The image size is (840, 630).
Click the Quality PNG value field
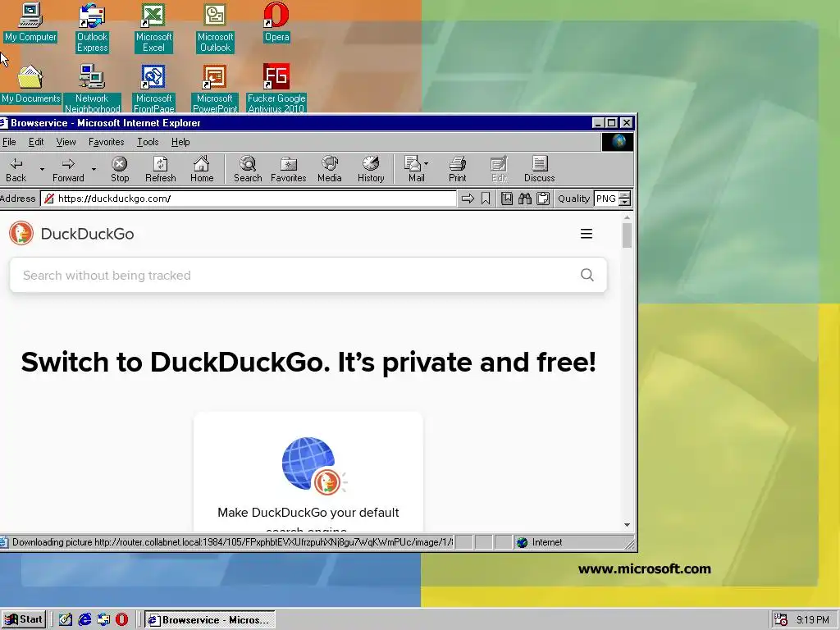click(x=606, y=199)
